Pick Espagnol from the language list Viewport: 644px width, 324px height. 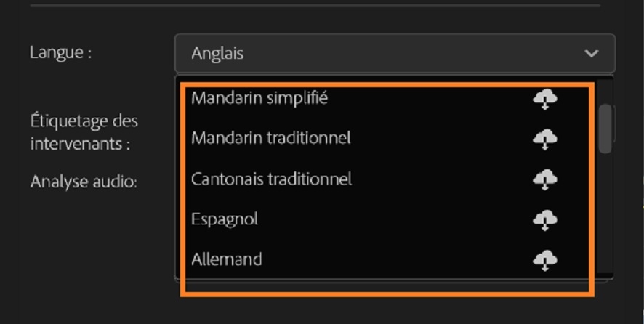(225, 219)
